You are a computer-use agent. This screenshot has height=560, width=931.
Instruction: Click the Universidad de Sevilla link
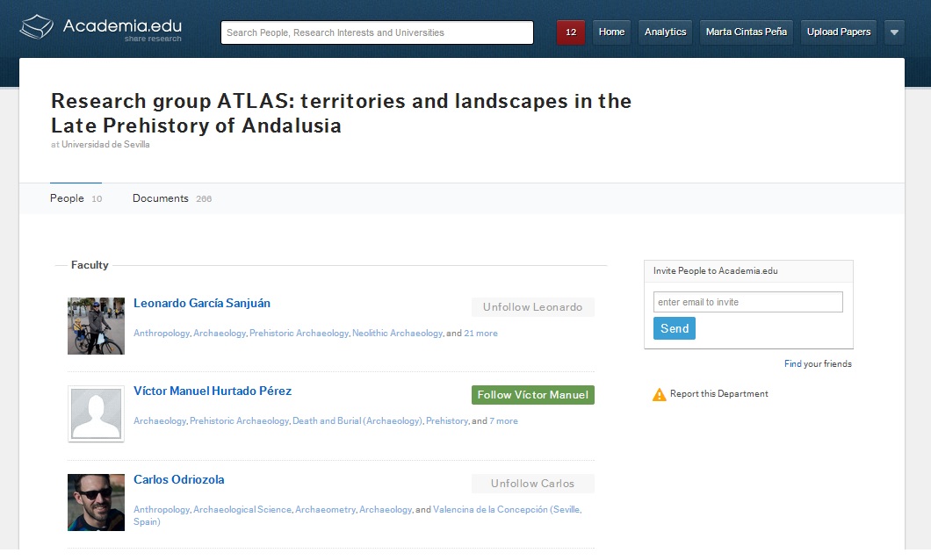coord(105,145)
